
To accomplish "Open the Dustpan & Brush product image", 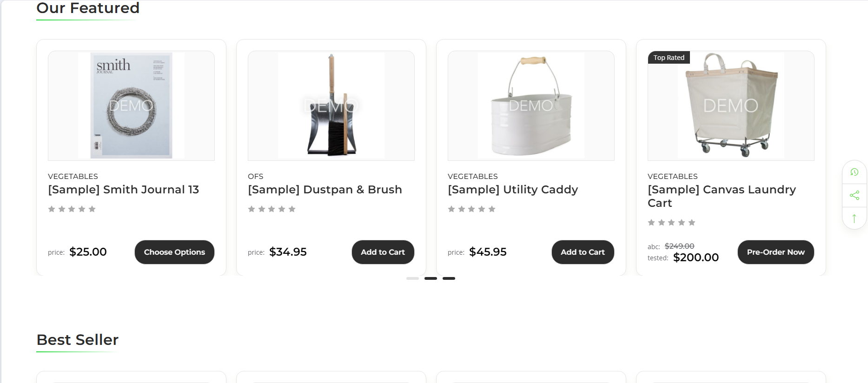I will click(x=331, y=106).
